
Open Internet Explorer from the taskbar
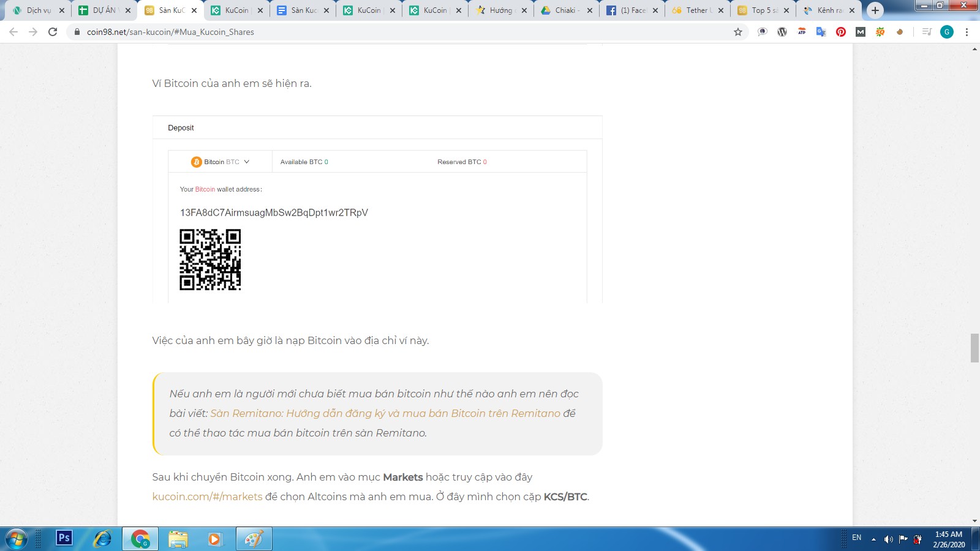(x=102, y=539)
